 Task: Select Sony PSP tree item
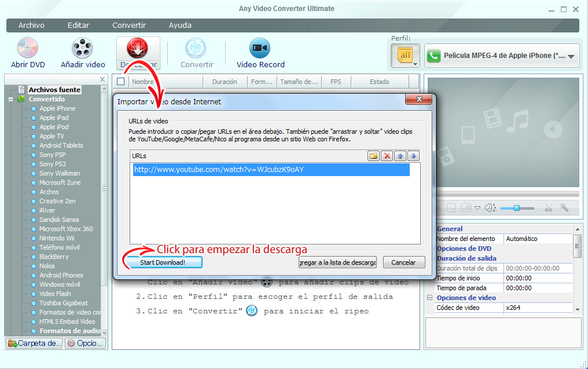[x=53, y=155]
